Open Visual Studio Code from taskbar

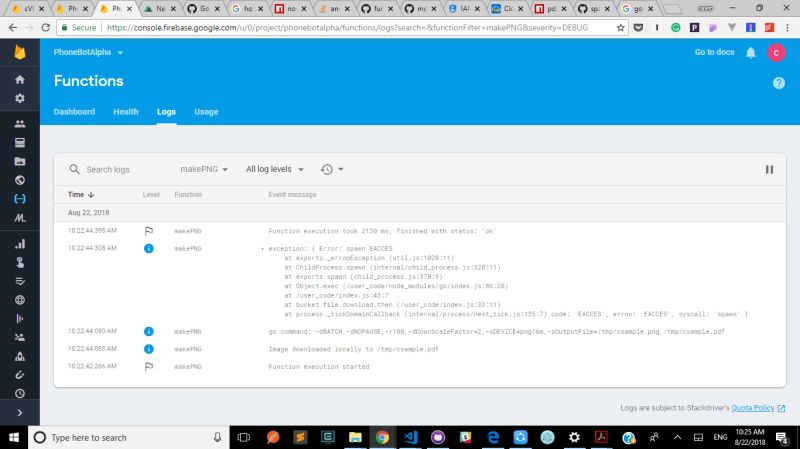(410, 437)
